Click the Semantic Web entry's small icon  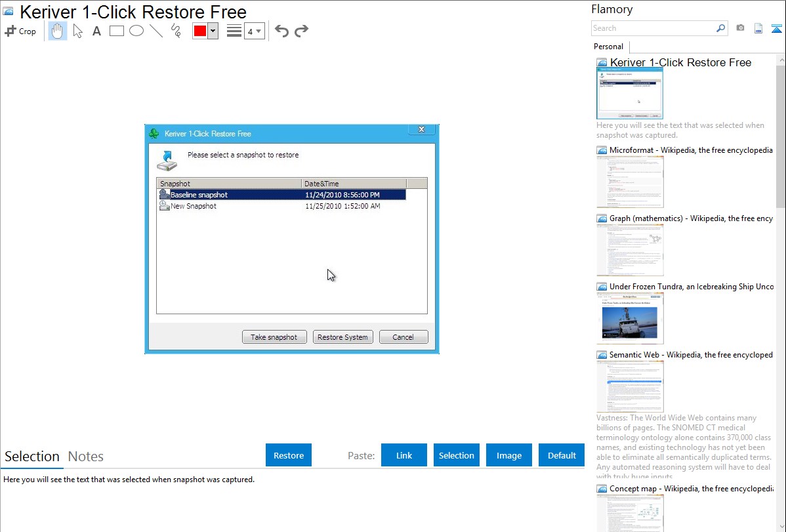click(602, 355)
